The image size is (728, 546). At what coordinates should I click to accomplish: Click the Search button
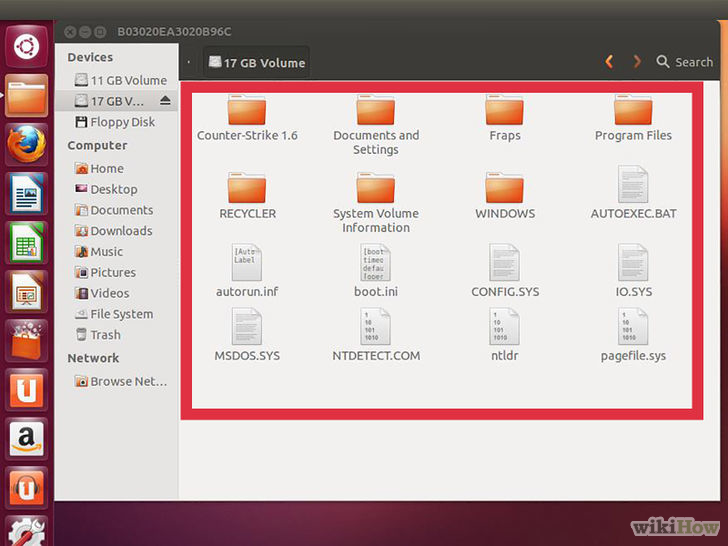pyautogui.click(x=685, y=62)
